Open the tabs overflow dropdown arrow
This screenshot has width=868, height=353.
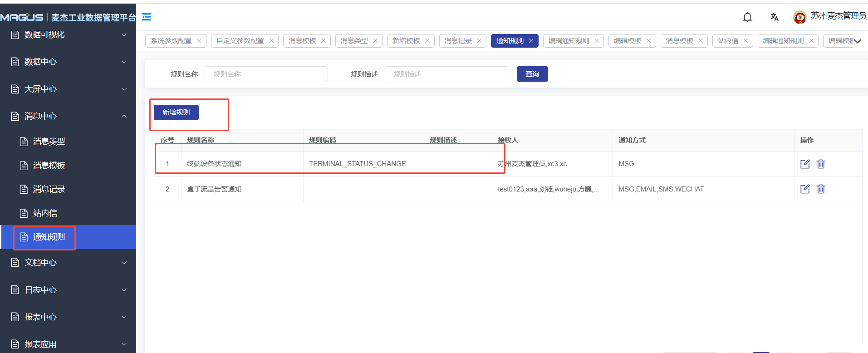(x=858, y=41)
